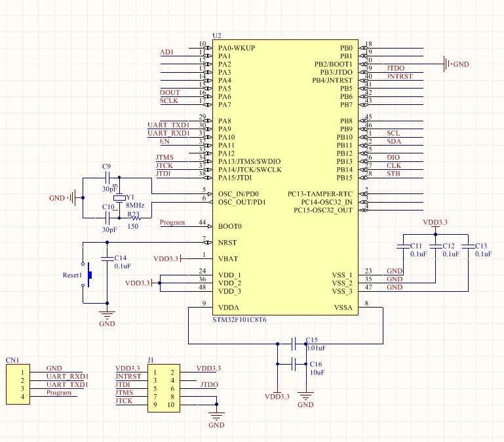Viewport: 504px width, 442px height.
Task: Click the PA0-WKUP pin name
Action: [x=237, y=48]
